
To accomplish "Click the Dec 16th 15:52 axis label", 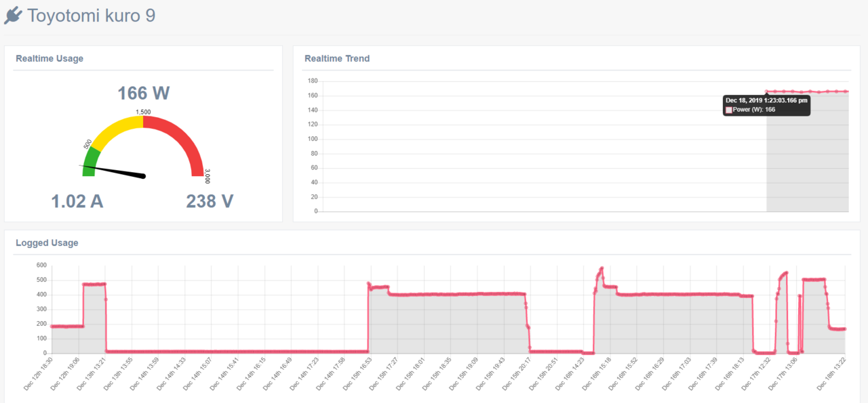I will [x=621, y=374].
